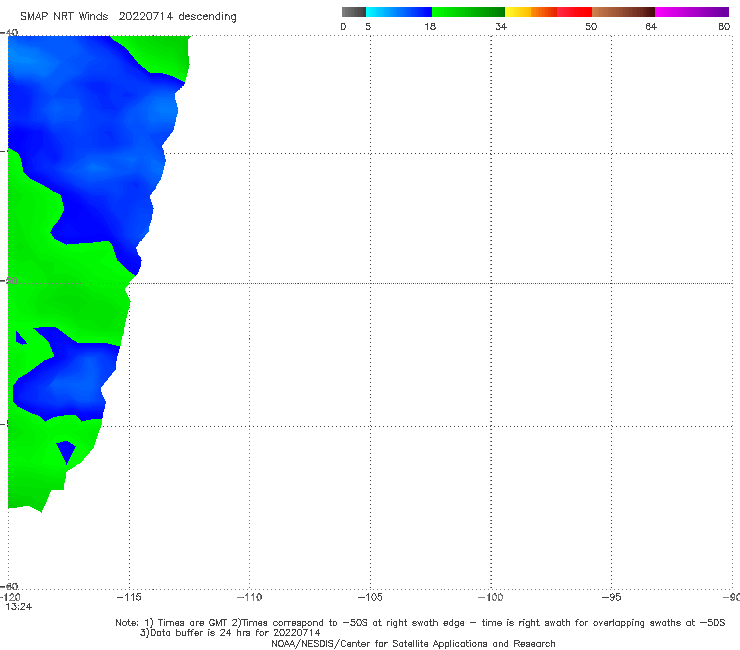Viewport: 740px width, 650px height.
Task: Click the 'NOAA/NESDIS/Center for Satellite Applications' credit line
Action: pos(413,644)
